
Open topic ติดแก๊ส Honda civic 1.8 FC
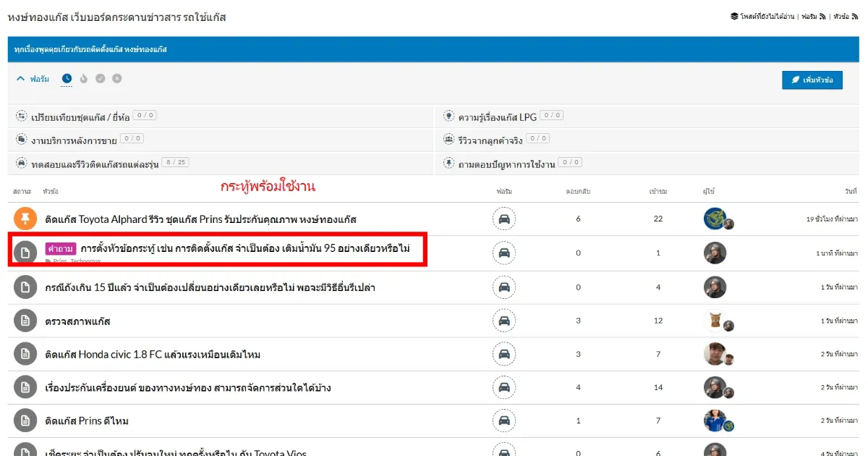tap(152, 355)
